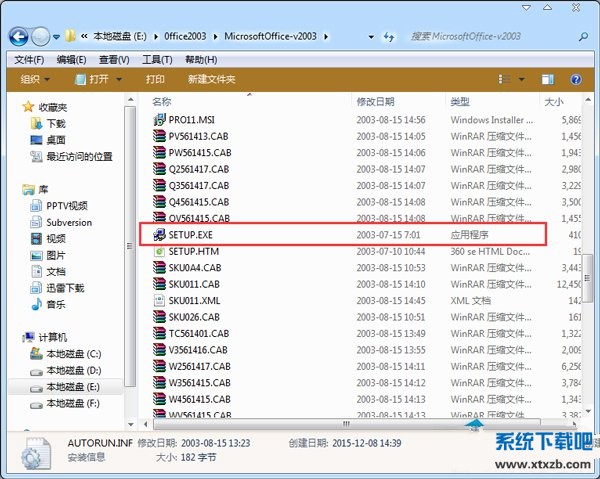The height and width of the screenshot is (479, 600).
Task: Open the help question mark icon
Action: click(576, 79)
